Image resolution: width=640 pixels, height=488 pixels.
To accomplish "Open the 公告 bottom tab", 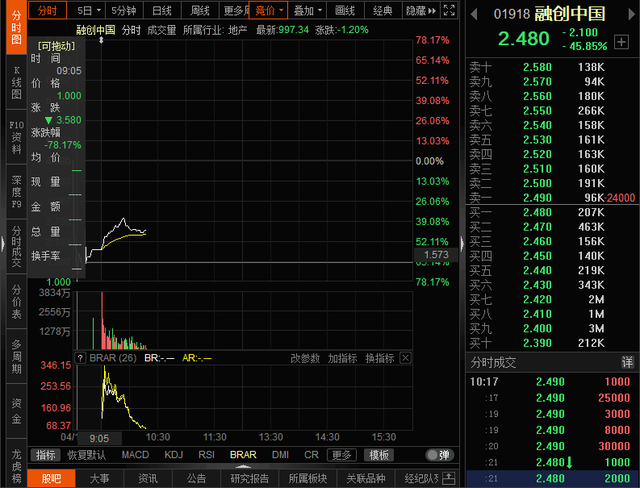I will point(196,478).
